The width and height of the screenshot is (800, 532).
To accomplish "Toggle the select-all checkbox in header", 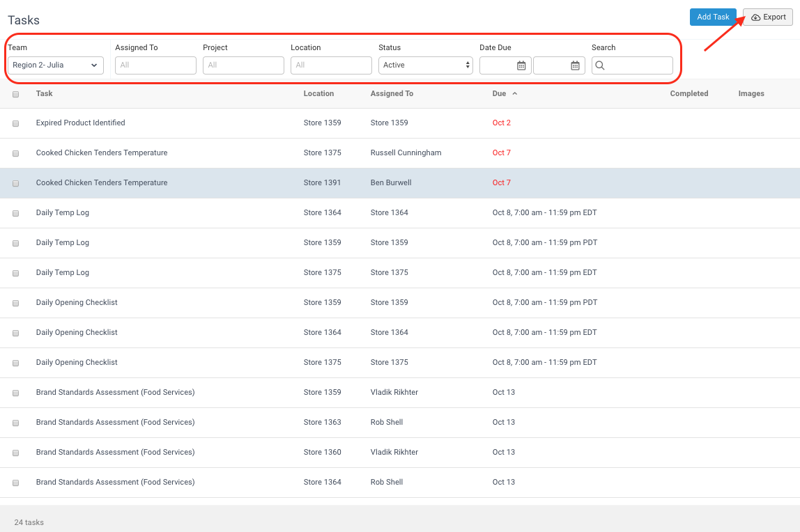I will click(x=16, y=94).
